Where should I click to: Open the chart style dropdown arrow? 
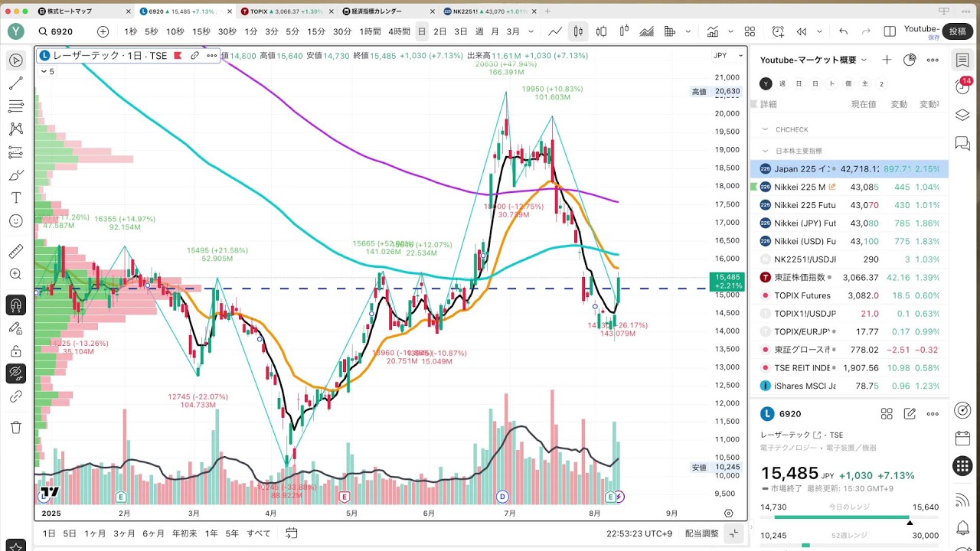tap(688, 31)
